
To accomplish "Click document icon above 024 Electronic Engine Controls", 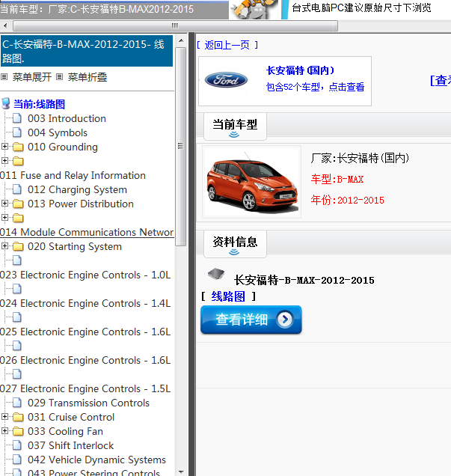I will point(17,289).
